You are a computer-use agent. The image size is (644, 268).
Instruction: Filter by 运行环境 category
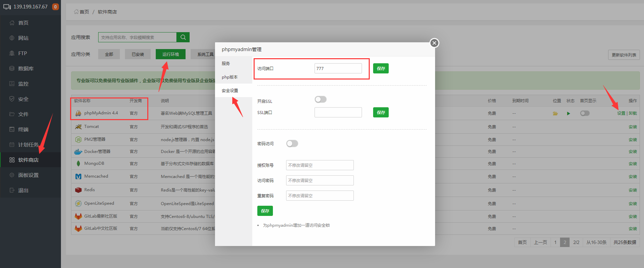click(x=171, y=54)
